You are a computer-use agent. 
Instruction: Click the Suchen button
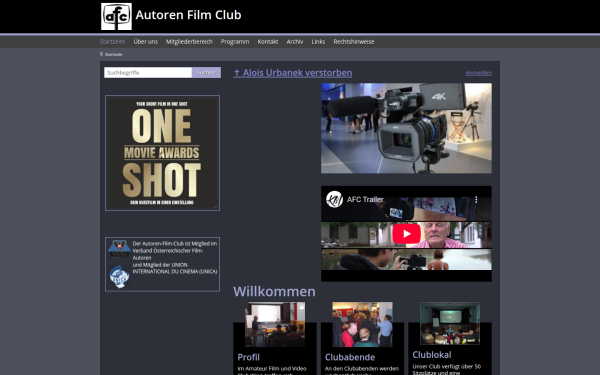pyautogui.click(x=206, y=73)
